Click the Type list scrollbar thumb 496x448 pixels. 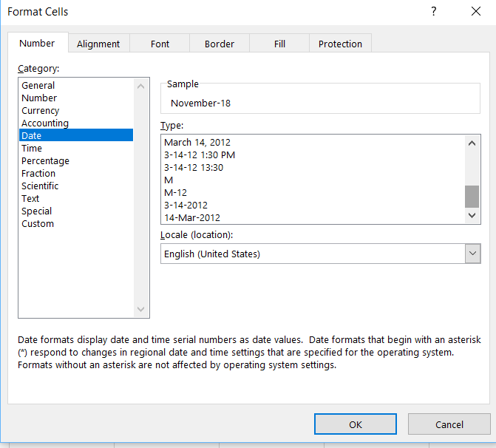[472, 196]
